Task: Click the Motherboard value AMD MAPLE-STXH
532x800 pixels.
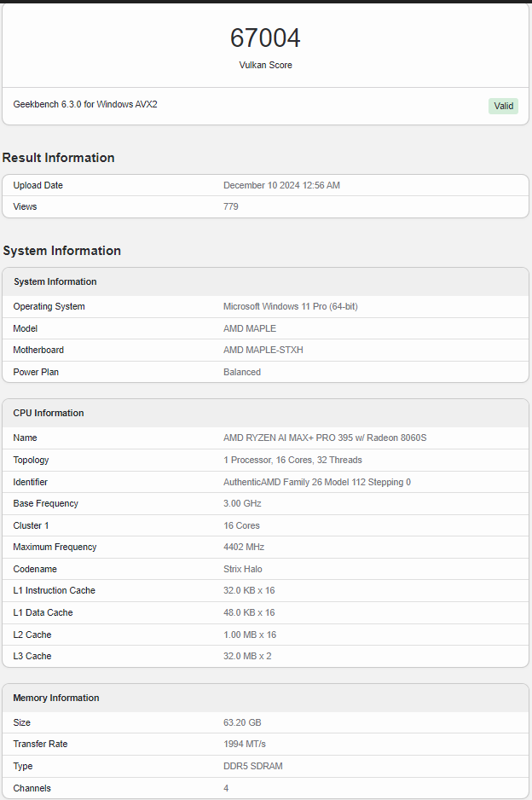Action: coord(263,350)
